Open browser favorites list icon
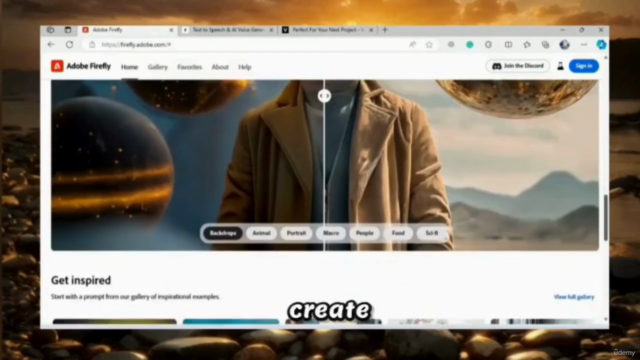The image size is (640, 360). pyautogui.click(x=527, y=44)
